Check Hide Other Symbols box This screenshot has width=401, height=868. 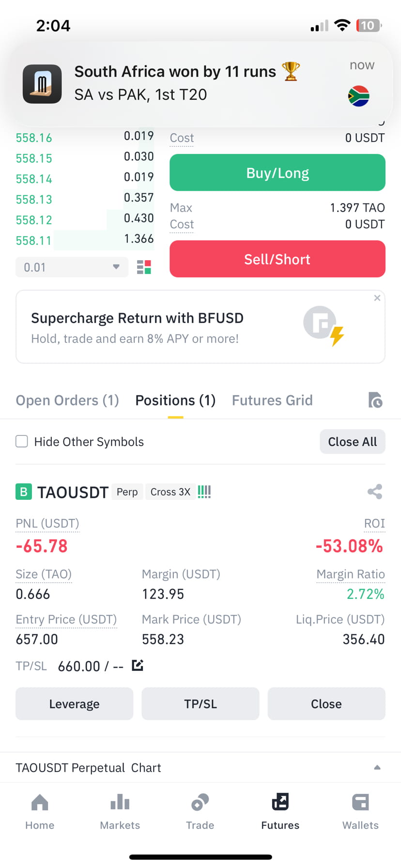coord(22,441)
